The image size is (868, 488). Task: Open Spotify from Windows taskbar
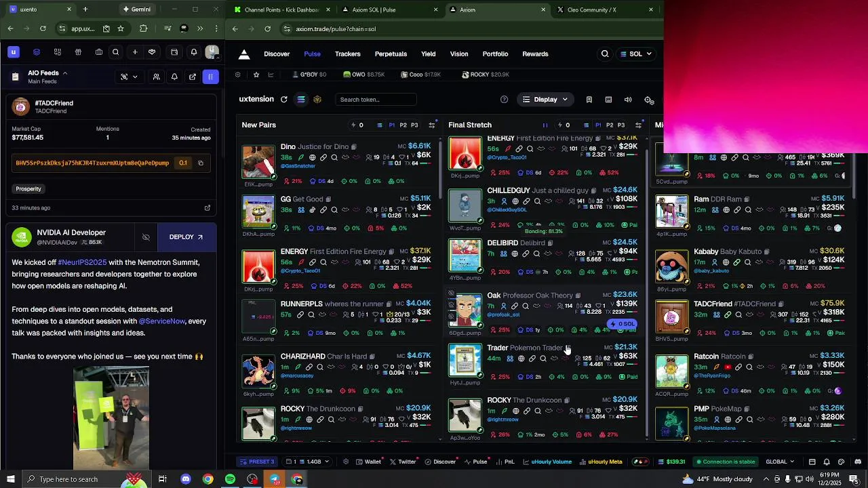(230, 479)
